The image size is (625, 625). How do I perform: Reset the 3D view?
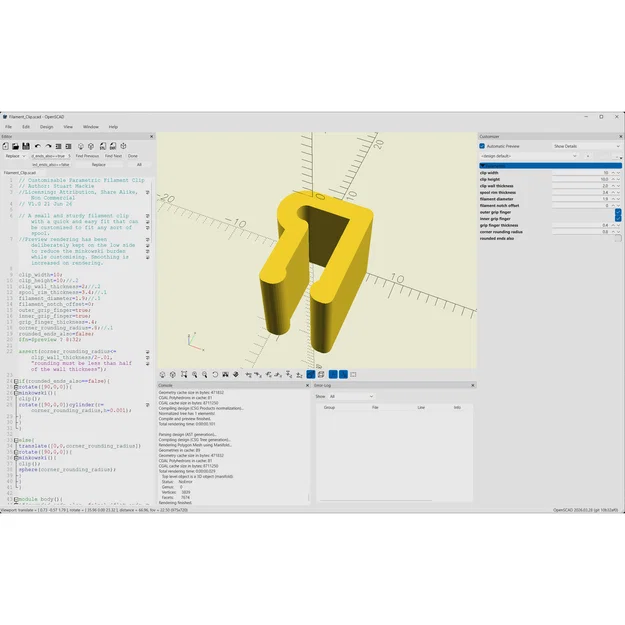pyautogui.click(x=215, y=374)
